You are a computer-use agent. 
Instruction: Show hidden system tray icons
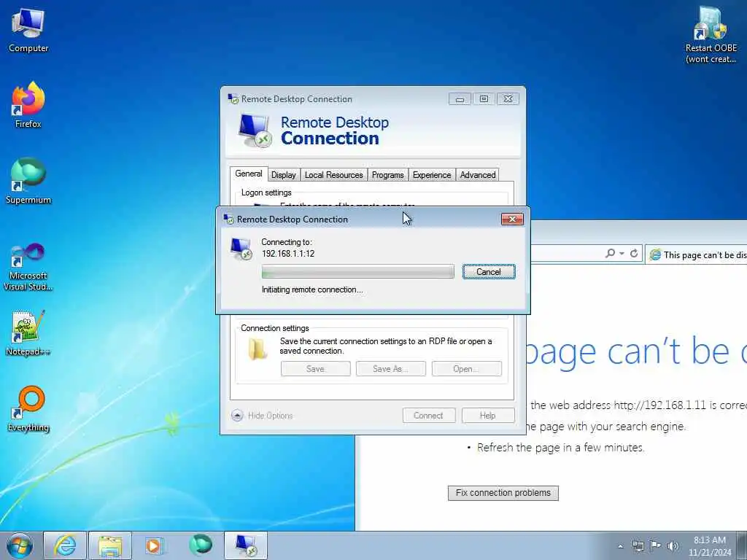coord(620,546)
